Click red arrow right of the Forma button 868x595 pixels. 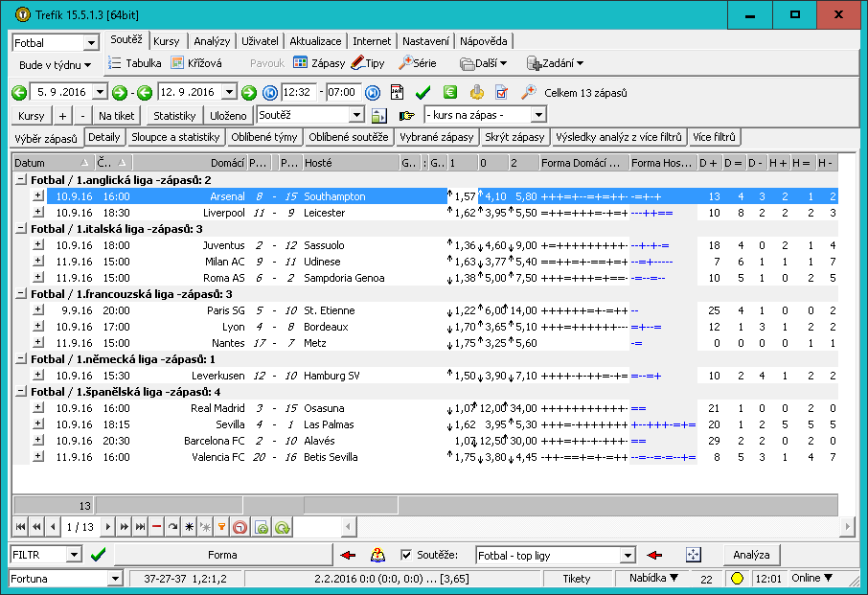(x=348, y=555)
